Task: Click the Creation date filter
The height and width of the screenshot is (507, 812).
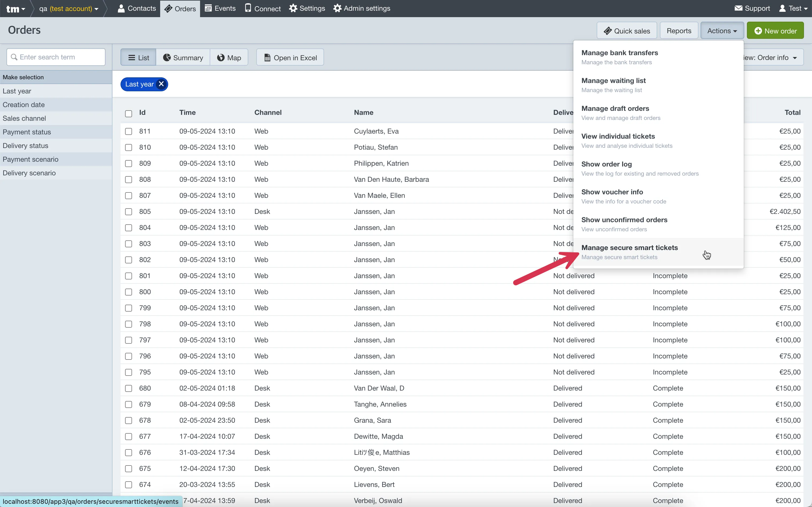Action: coord(56,105)
